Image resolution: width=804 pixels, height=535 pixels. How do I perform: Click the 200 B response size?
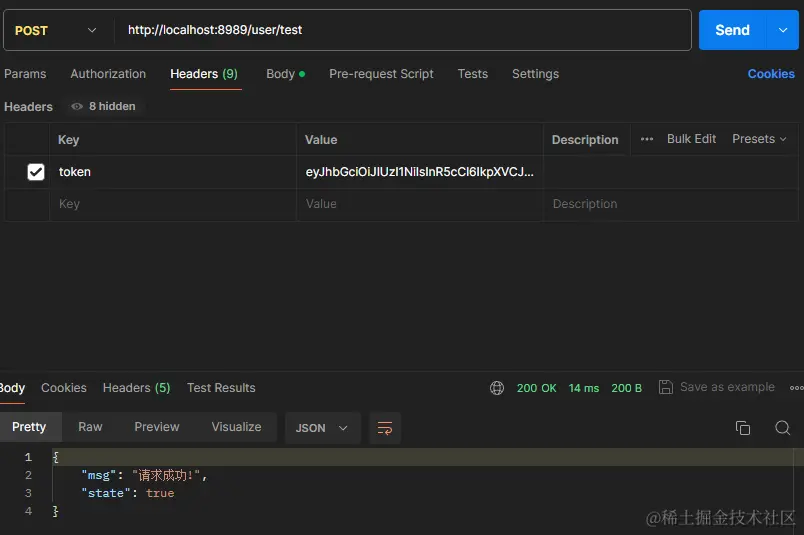point(626,388)
